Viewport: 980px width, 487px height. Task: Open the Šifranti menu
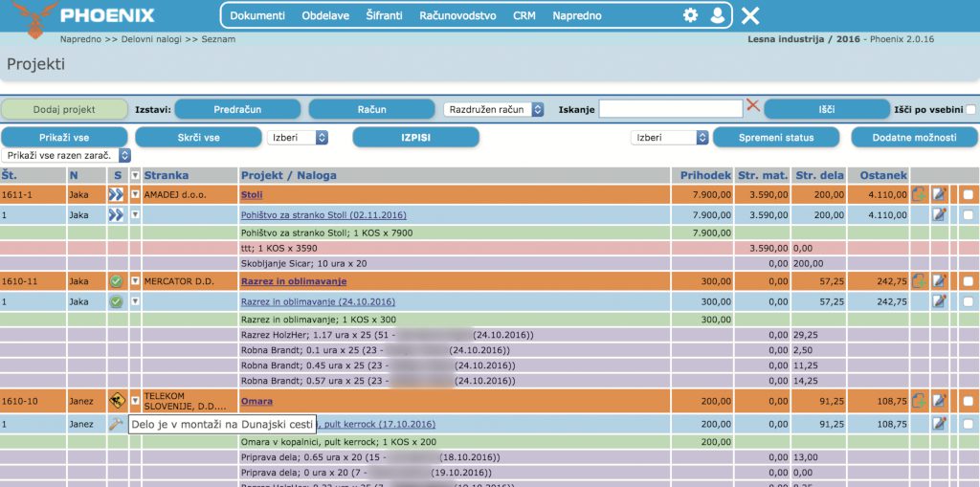[384, 16]
